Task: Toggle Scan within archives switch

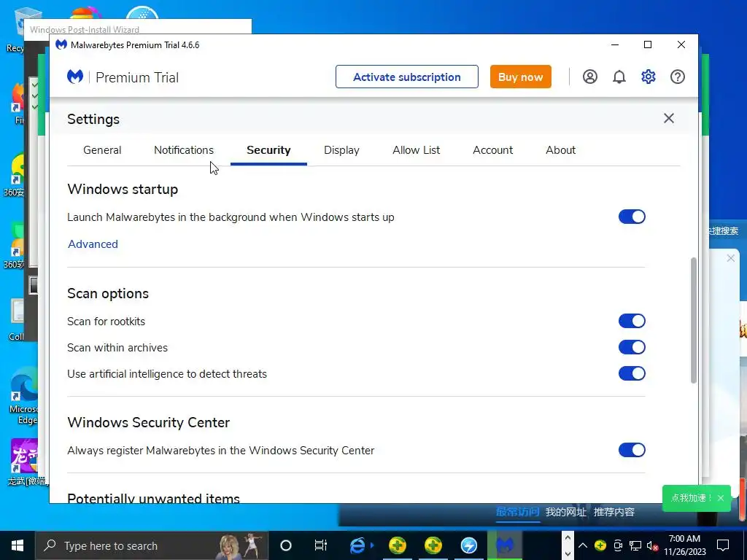Action: 632,347
